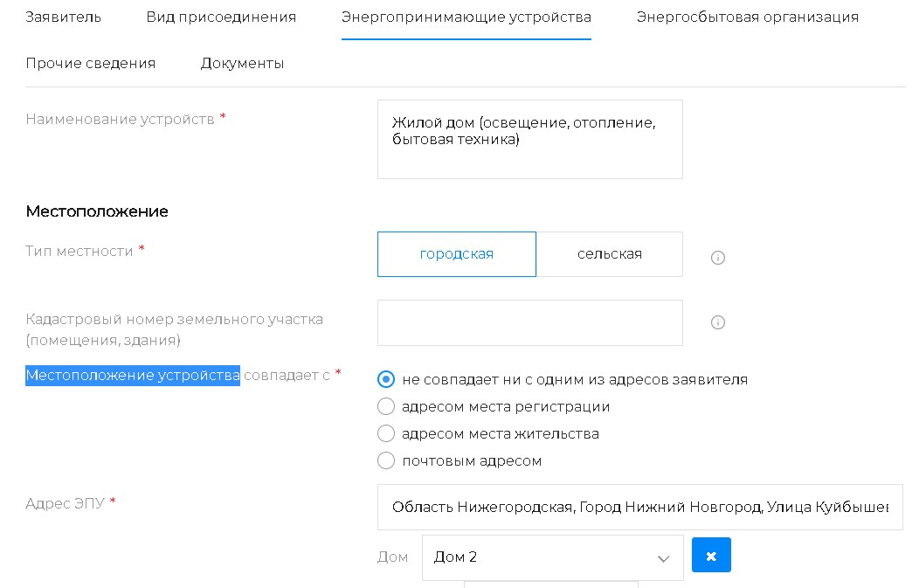
Task: Select 'городская' locality type
Action: click(456, 254)
